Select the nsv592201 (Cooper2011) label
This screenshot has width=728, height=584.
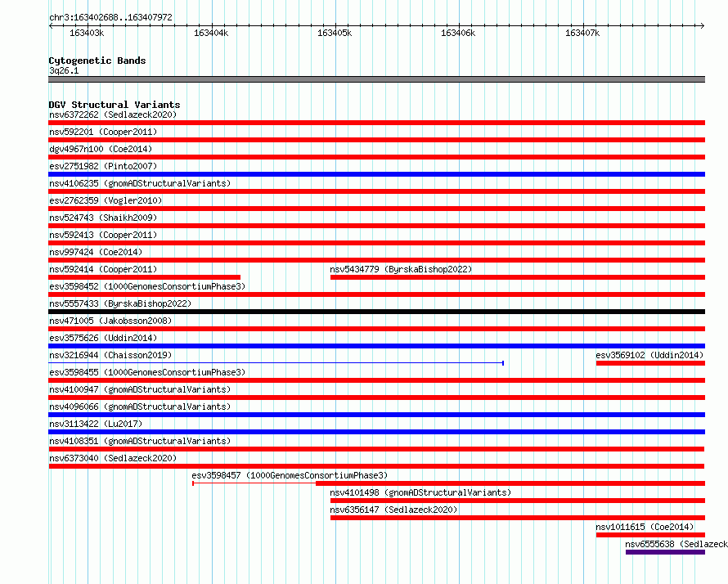click(103, 132)
